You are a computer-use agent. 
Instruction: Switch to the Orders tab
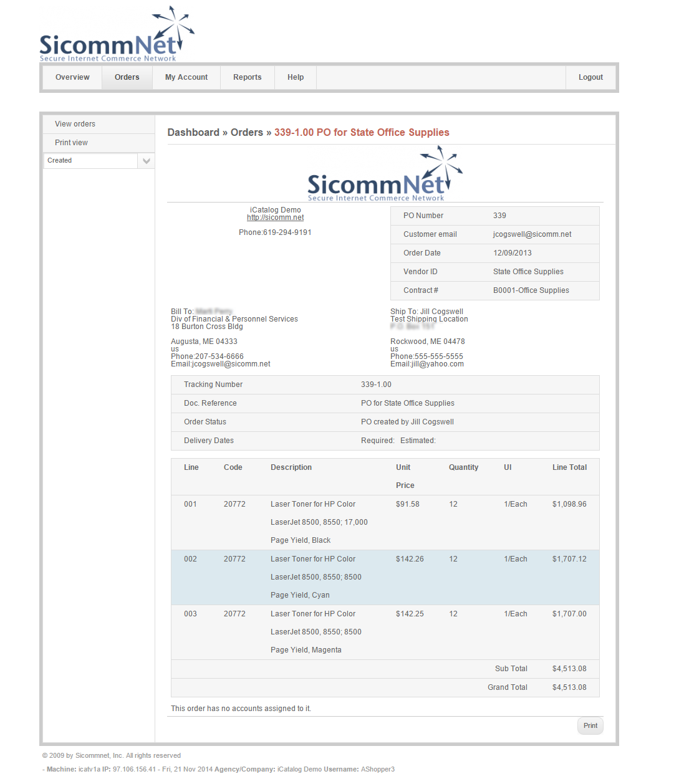(127, 77)
